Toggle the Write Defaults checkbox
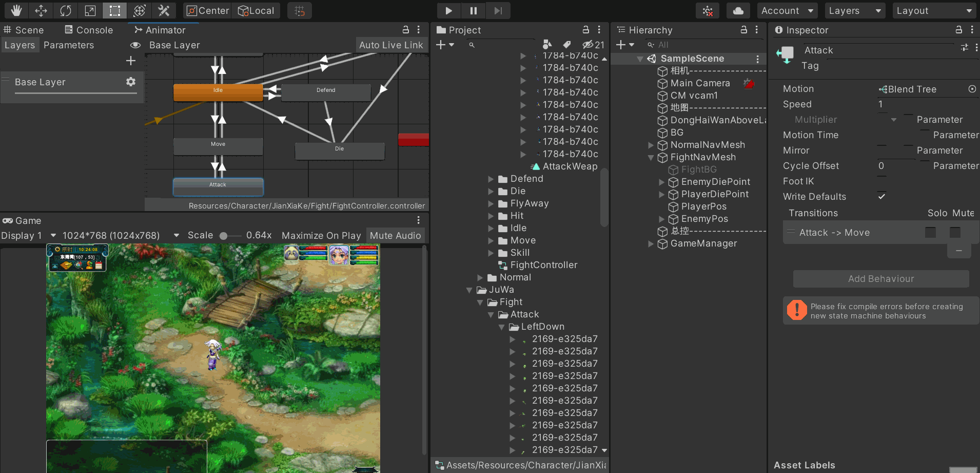The height and width of the screenshot is (473, 980). tap(881, 197)
